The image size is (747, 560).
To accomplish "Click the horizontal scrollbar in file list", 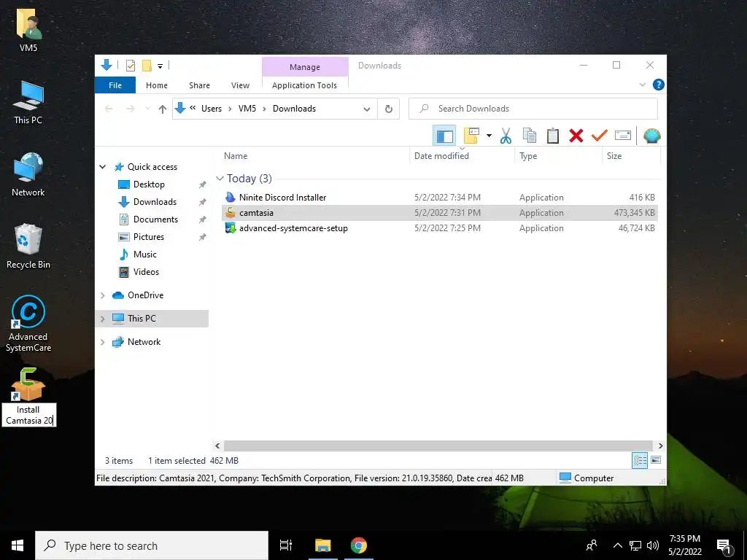I will (x=438, y=446).
